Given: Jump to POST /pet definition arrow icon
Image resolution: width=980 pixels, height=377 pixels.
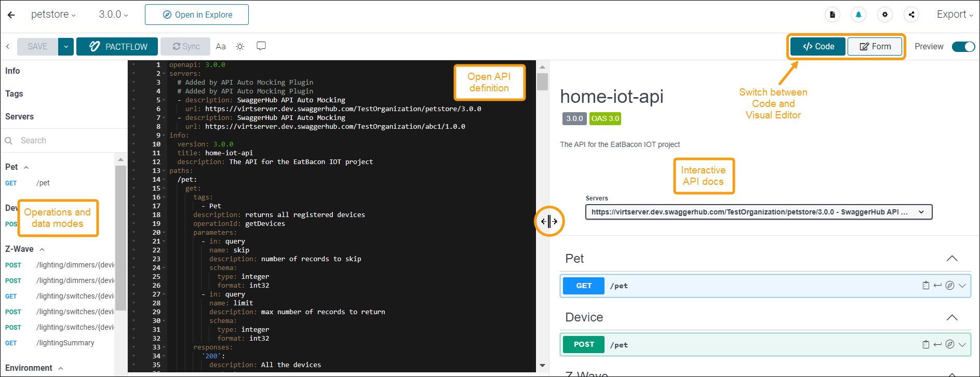Looking at the screenshot, I should [x=937, y=344].
